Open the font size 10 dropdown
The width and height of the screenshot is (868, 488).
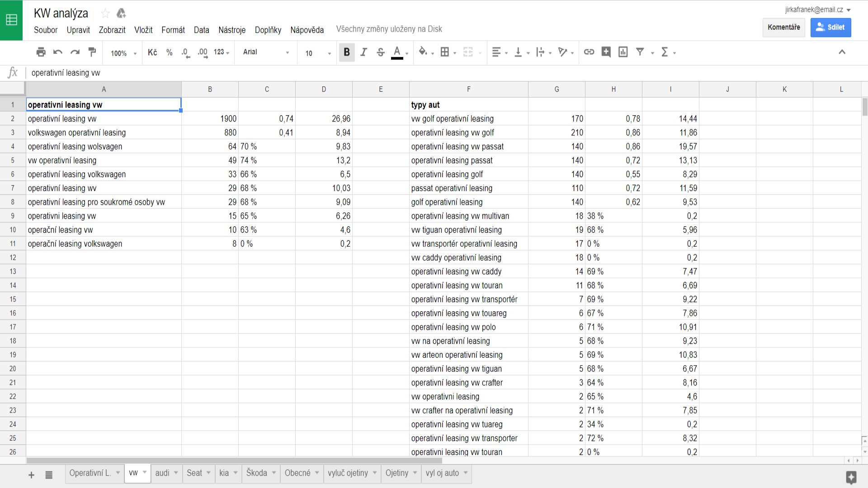(x=318, y=53)
